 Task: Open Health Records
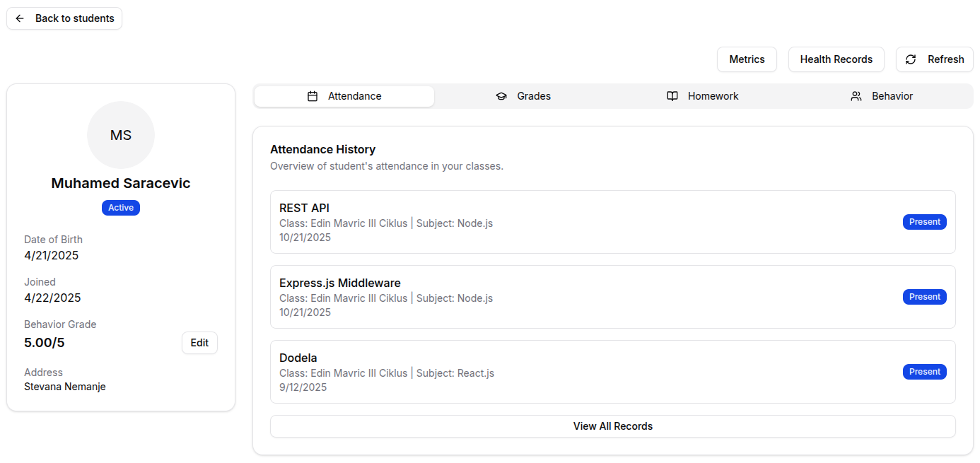[836, 59]
